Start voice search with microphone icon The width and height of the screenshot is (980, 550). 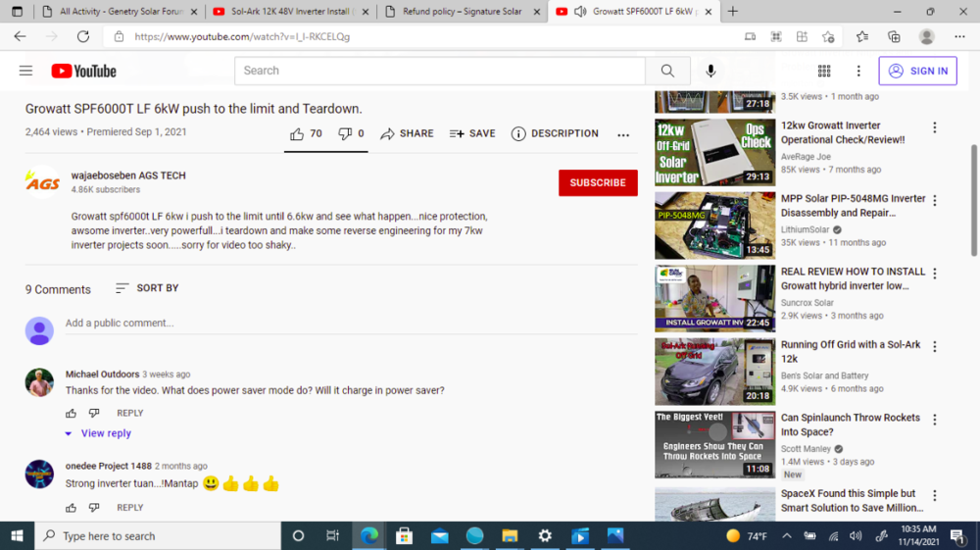(x=710, y=71)
